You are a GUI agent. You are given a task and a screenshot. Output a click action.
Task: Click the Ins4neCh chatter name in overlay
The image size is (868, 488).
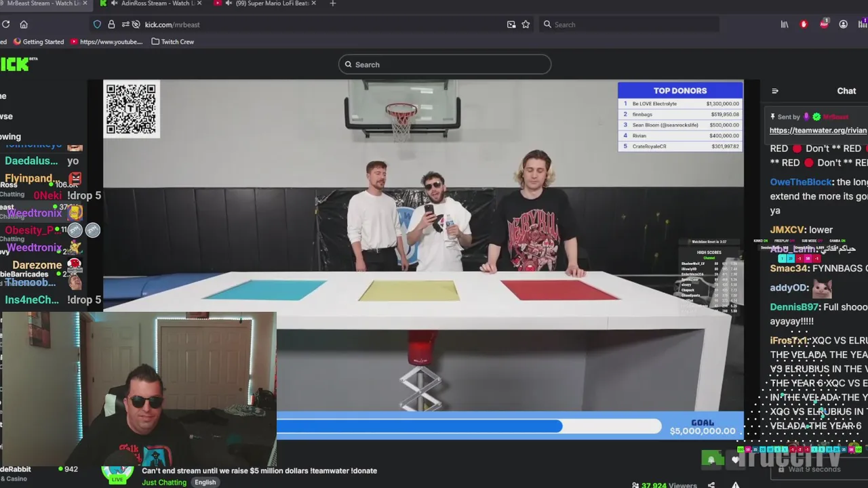click(32, 300)
